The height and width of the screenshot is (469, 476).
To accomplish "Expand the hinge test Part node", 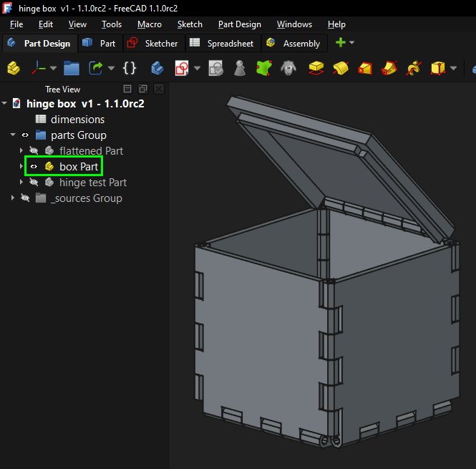I will tap(21, 182).
